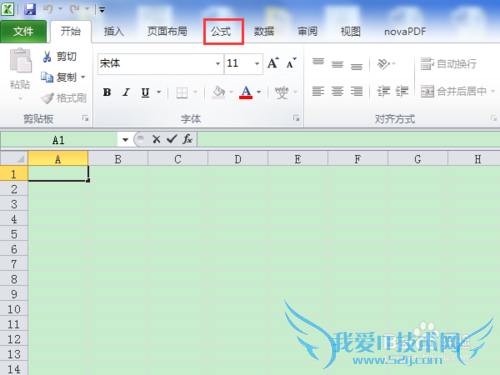Switch to the 视图 (View) tab

[350, 32]
